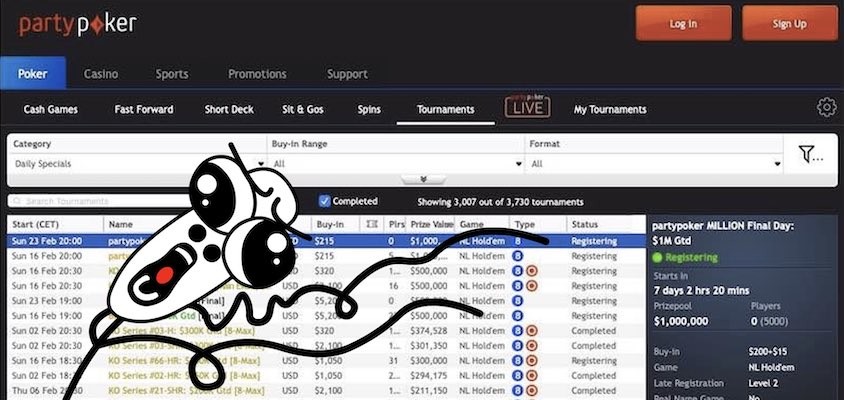Viewport: 844px width, 400px height.
Task: Select the Sun 23 Feb 20:00 tournament row
Action: (327, 241)
